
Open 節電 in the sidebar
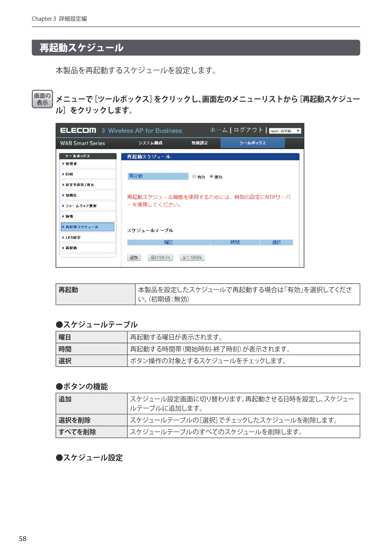pos(87,216)
